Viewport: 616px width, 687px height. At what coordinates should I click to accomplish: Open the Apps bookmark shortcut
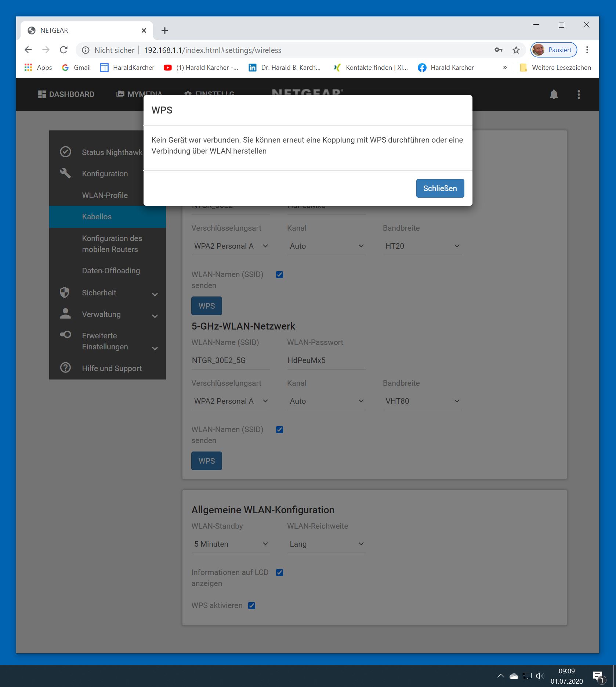(38, 68)
